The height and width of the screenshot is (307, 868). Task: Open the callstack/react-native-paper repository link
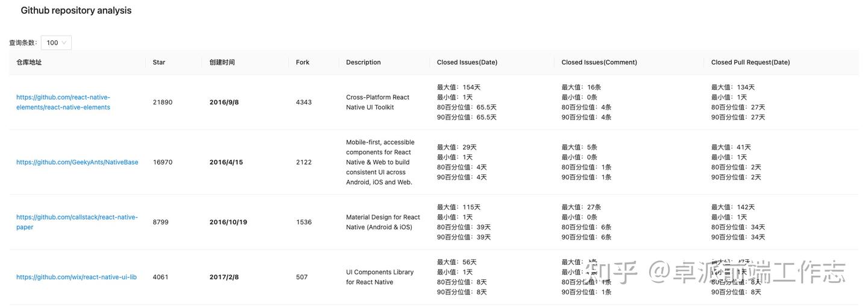(x=77, y=222)
